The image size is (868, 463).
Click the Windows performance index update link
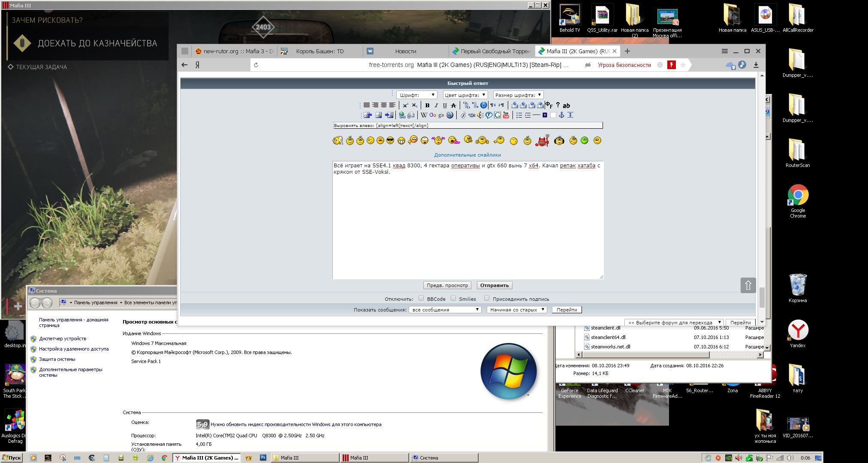point(296,424)
